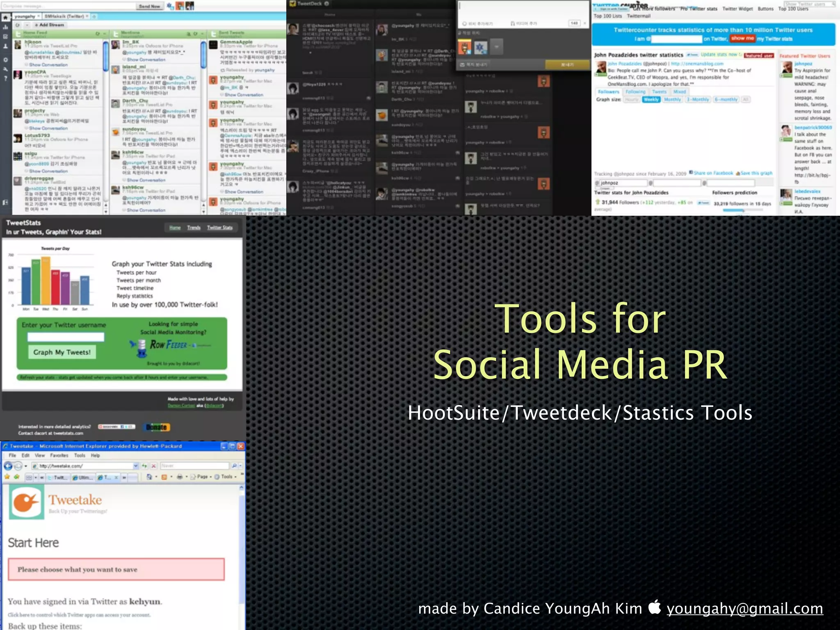The image size is (840, 630).
Task: Click the Enter your Twitter username field
Action: pos(66,337)
